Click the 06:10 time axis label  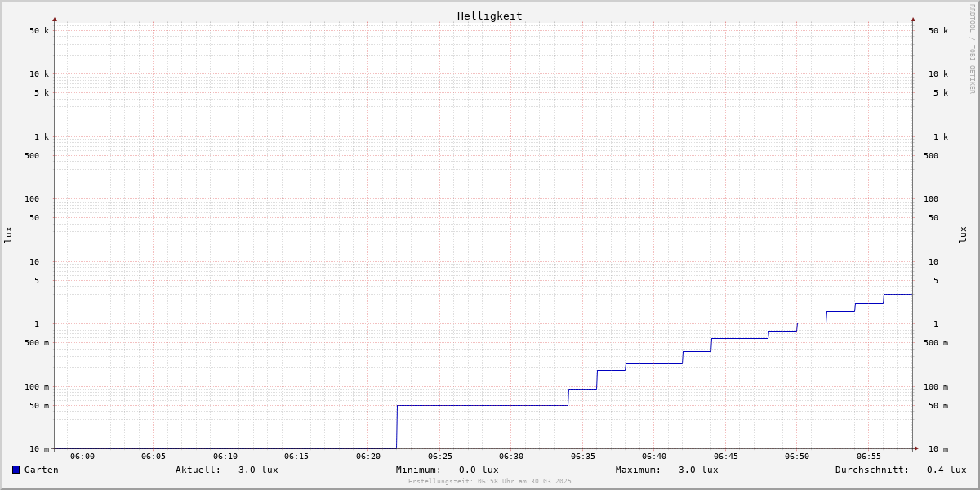225,457
